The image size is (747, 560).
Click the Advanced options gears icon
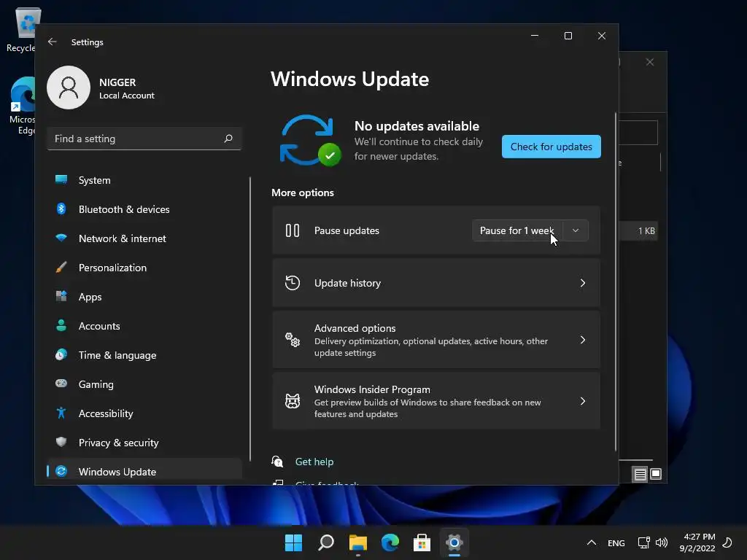pyautogui.click(x=293, y=340)
